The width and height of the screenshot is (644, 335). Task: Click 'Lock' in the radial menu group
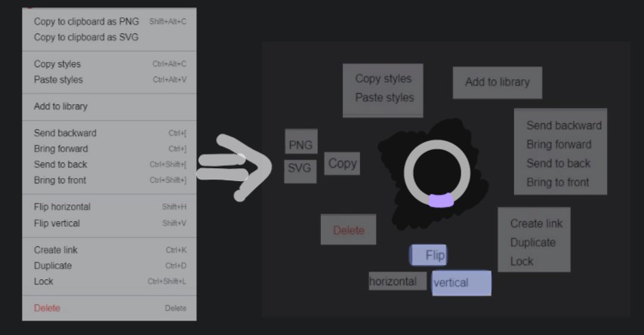(522, 262)
